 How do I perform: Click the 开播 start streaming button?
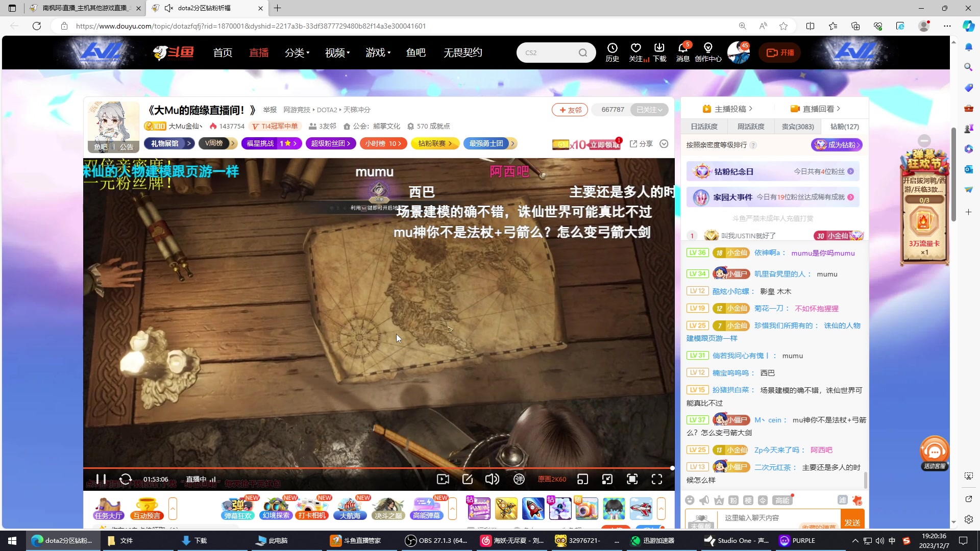pyautogui.click(x=779, y=53)
